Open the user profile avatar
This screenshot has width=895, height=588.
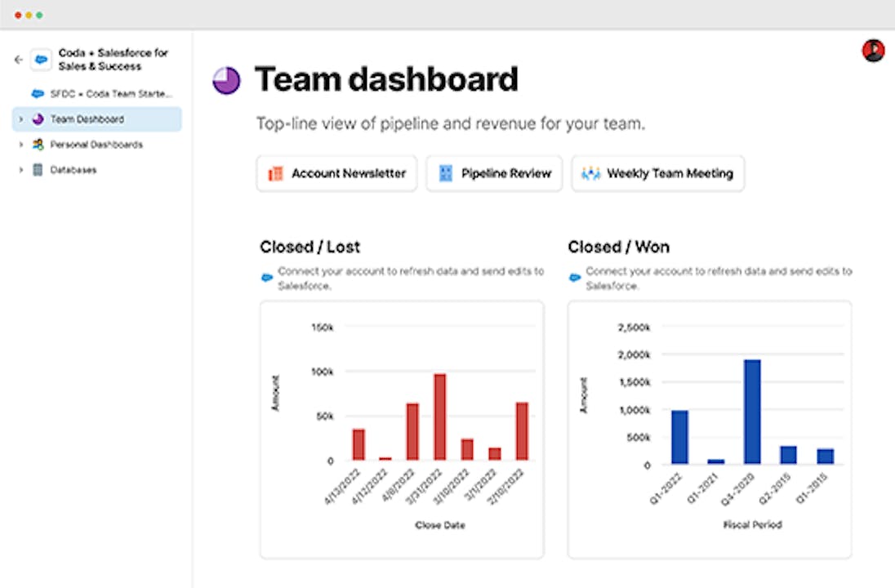(873, 51)
